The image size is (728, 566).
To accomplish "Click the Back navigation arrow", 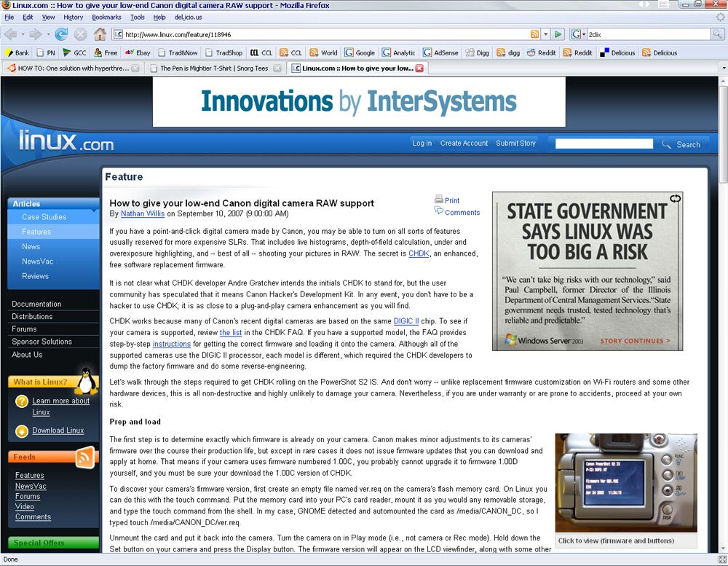I will [x=11, y=34].
